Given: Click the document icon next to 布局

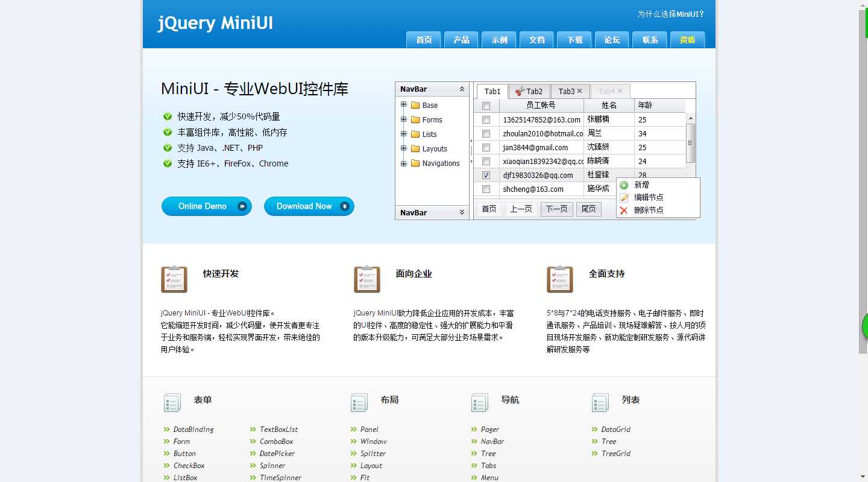Looking at the screenshot, I should pos(359,402).
